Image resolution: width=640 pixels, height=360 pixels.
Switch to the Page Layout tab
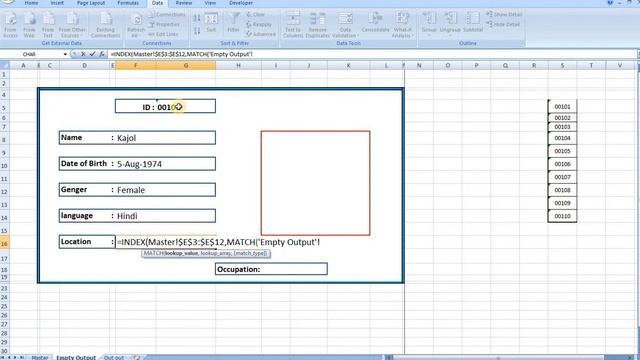pyautogui.click(x=91, y=3)
